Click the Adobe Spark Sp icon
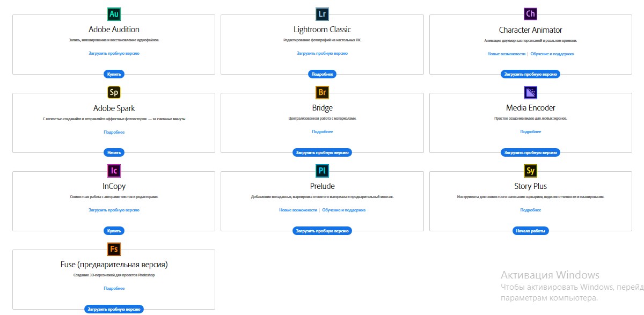This screenshot has height=315, width=644. coord(114,92)
